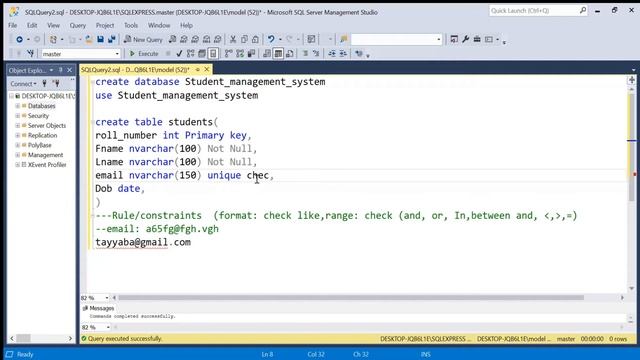Open the Project menu
Image resolution: width=640 pixels, height=360 pixels.
tap(105, 25)
